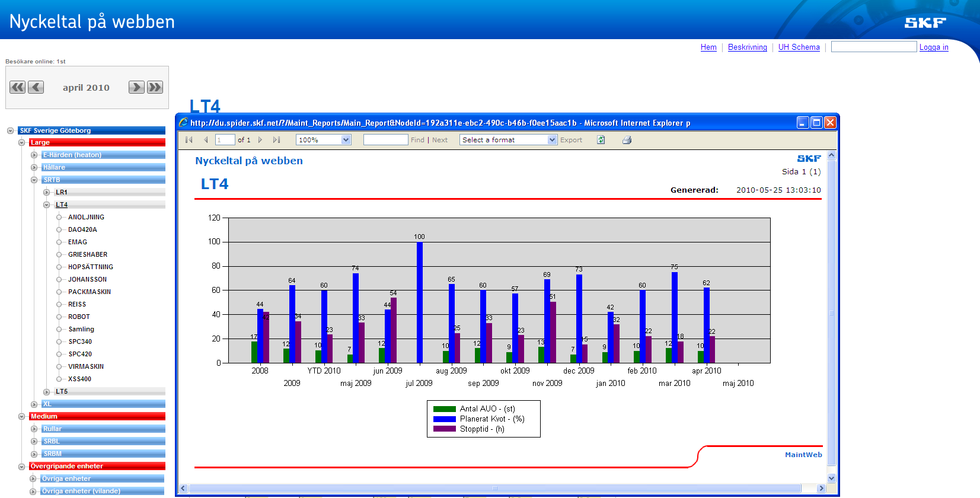The width and height of the screenshot is (980, 498).
Task: Select PACKMASKIN in the tree
Action: point(90,292)
